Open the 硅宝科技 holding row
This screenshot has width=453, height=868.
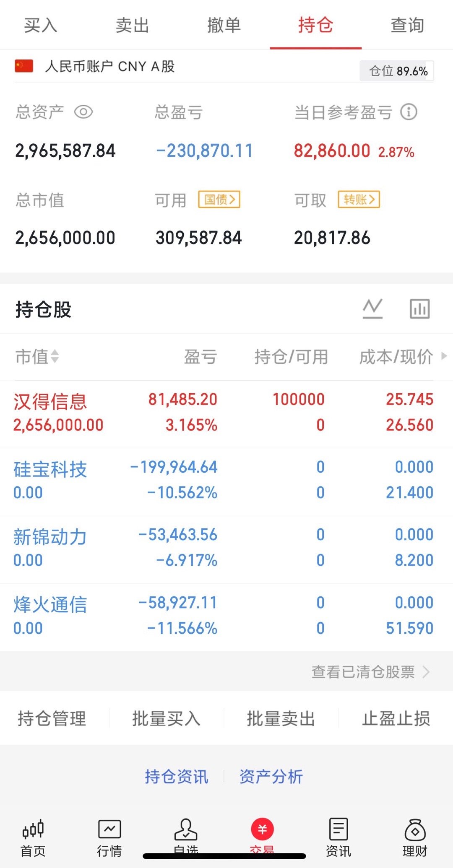226,482
